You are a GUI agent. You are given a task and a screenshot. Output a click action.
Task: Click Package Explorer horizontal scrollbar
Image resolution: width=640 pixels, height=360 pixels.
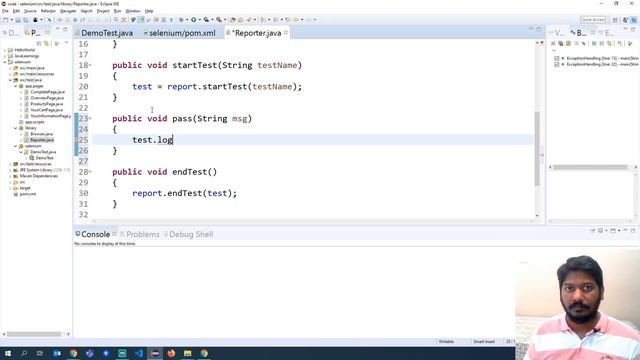point(33,334)
